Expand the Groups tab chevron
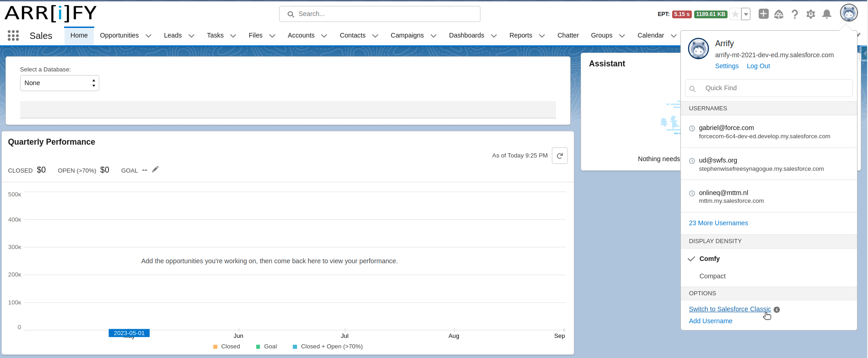868x358 pixels. [622, 36]
